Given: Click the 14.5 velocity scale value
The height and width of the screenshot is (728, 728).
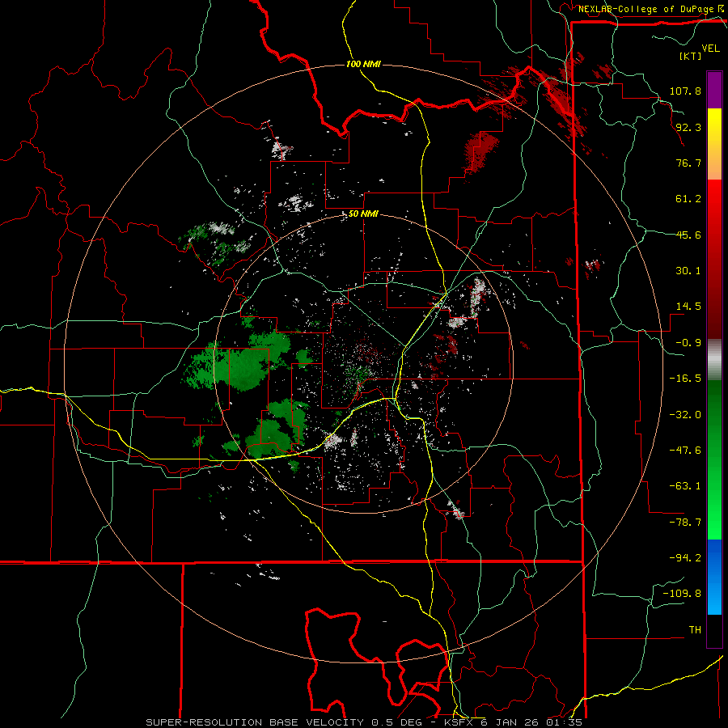Looking at the screenshot, I should pos(688,307).
